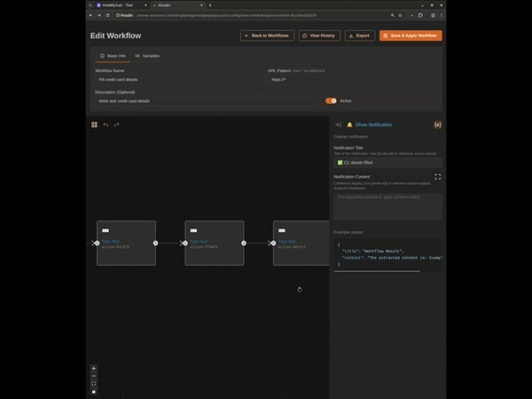Open the browser extensions puzzle icon
This screenshot has height=399, width=532.
(421, 15)
